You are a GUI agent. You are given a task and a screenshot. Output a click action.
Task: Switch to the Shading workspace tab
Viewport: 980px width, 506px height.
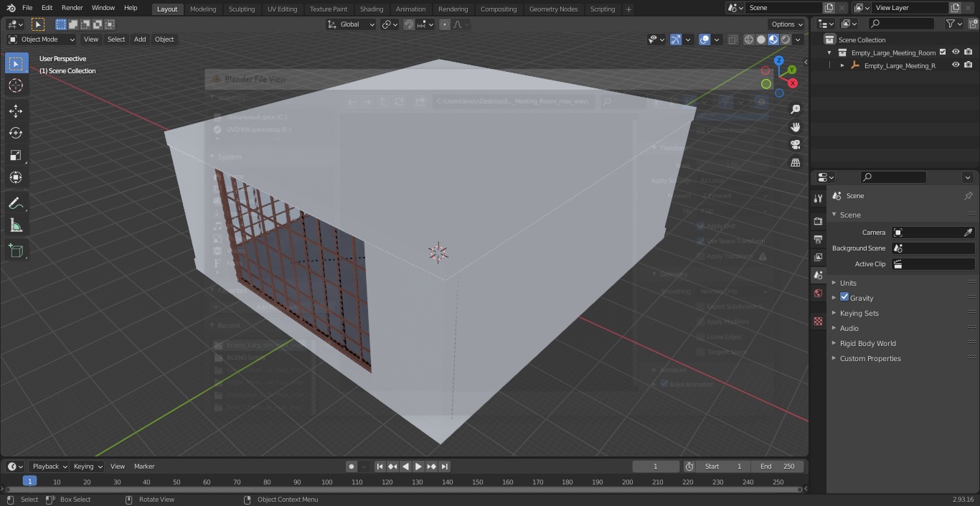pyautogui.click(x=371, y=9)
